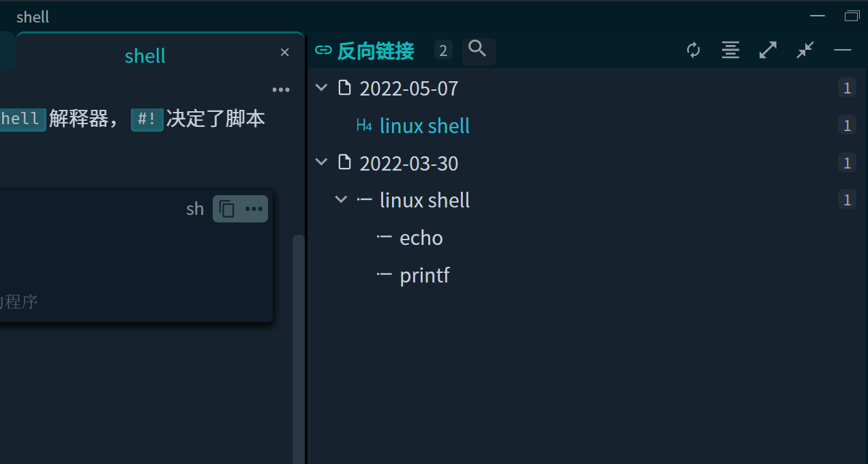The width and height of the screenshot is (868, 464).
Task: Open the 2022-05-07 document entry
Action: pyautogui.click(x=408, y=88)
